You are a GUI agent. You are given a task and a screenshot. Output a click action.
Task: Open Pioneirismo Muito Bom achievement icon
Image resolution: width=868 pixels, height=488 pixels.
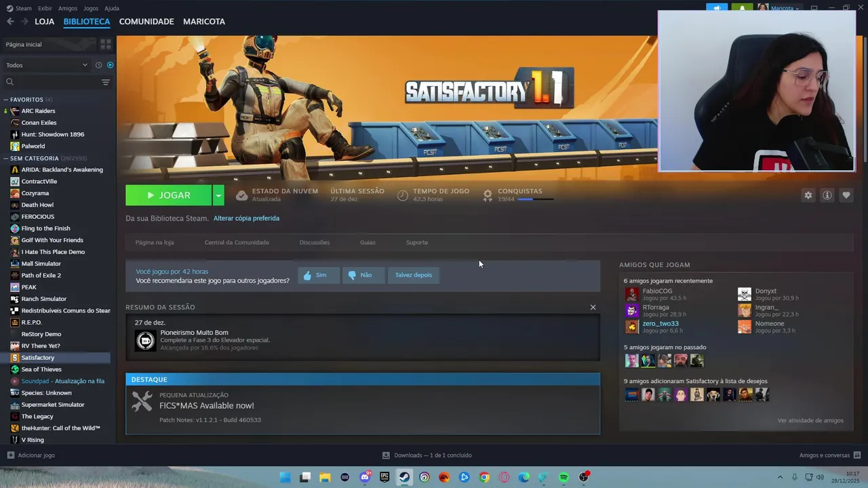(145, 340)
